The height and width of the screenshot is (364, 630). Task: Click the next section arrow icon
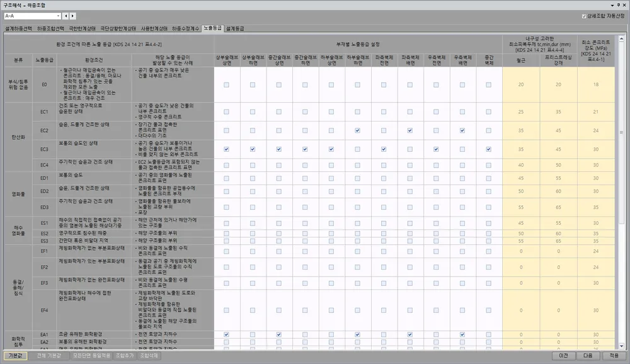tap(72, 16)
